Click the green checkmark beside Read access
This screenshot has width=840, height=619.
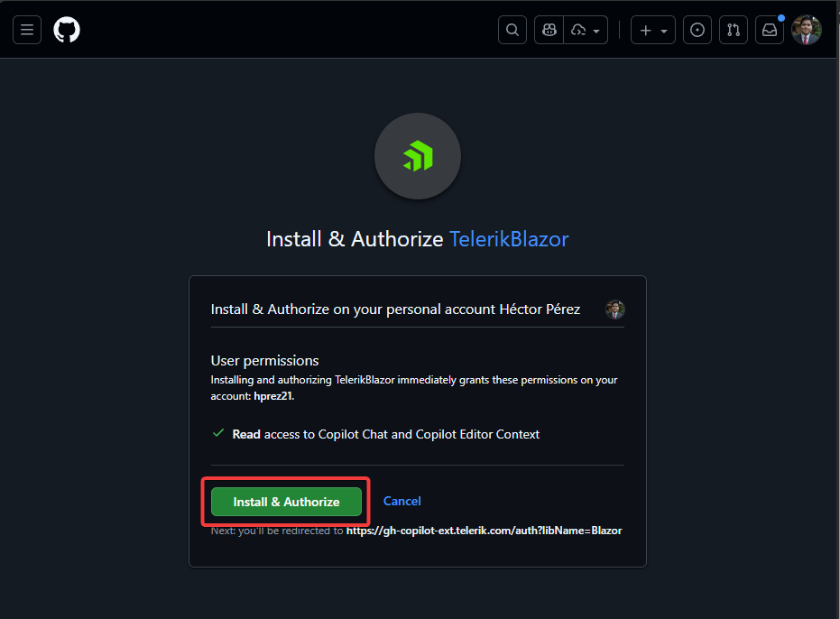click(x=217, y=433)
